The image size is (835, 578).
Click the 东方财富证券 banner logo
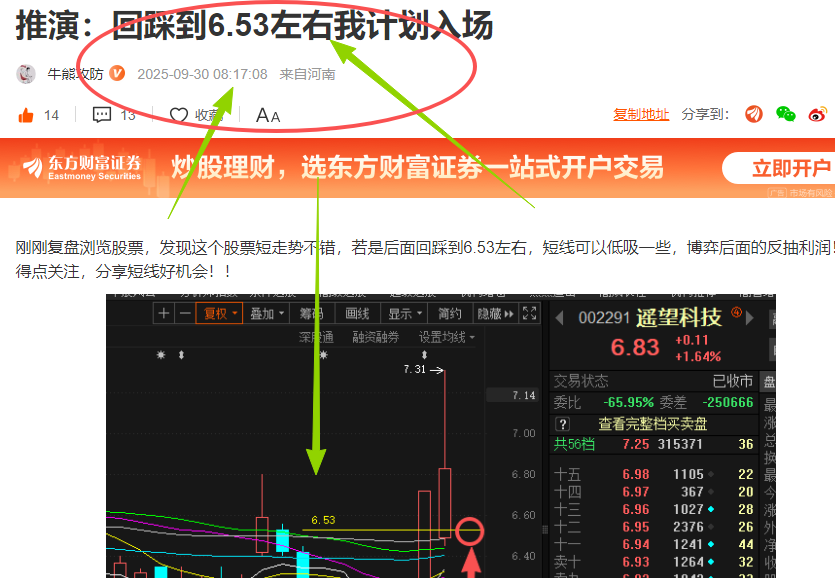tap(82, 167)
